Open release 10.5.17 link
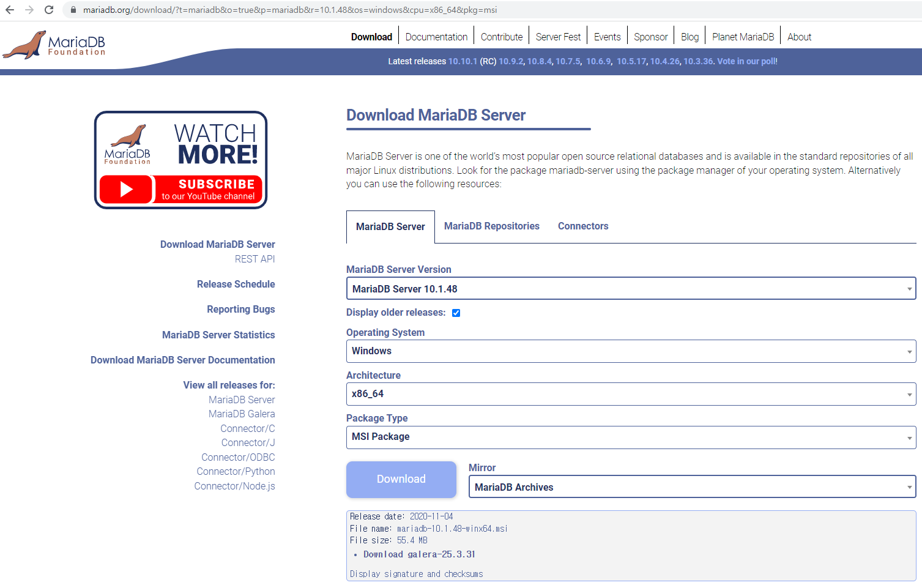Viewport: 922px width, 588px height. tap(631, 61)
